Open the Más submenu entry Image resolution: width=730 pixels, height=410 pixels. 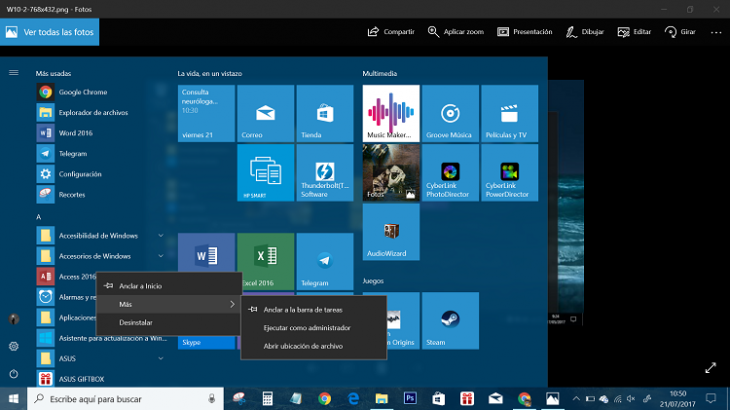pyautogui.click(x=169, y=304)
